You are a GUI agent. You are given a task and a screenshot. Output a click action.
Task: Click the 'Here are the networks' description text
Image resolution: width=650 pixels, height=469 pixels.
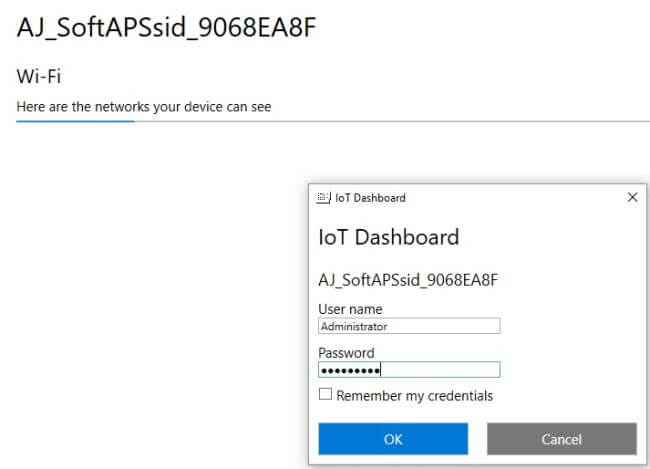pos(144,106)
